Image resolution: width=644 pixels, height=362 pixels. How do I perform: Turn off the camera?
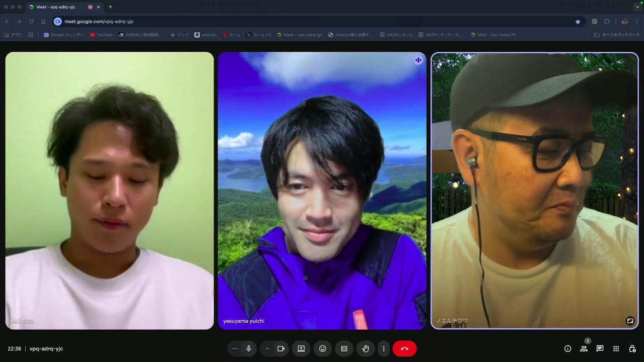[x=281, y=348]
